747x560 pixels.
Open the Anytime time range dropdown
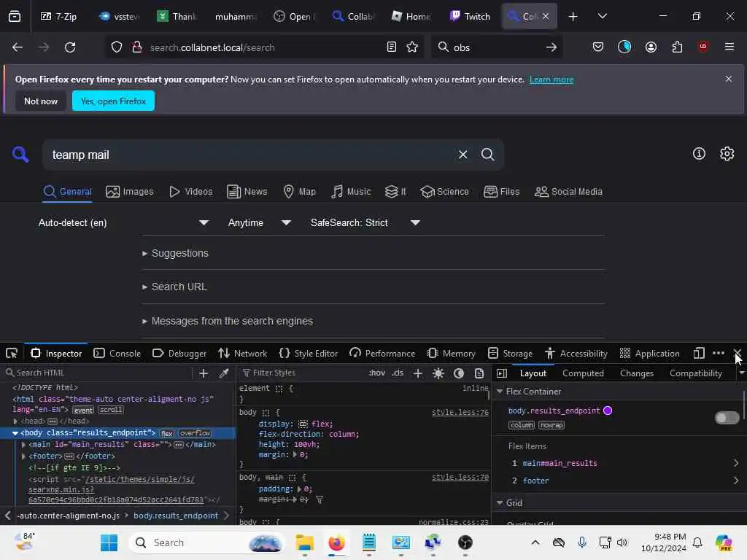click(x=260, y=222)
